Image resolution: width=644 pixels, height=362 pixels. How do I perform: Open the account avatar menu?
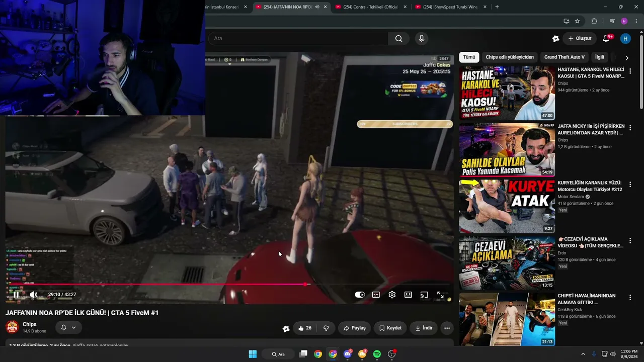[x=625, y=39]
